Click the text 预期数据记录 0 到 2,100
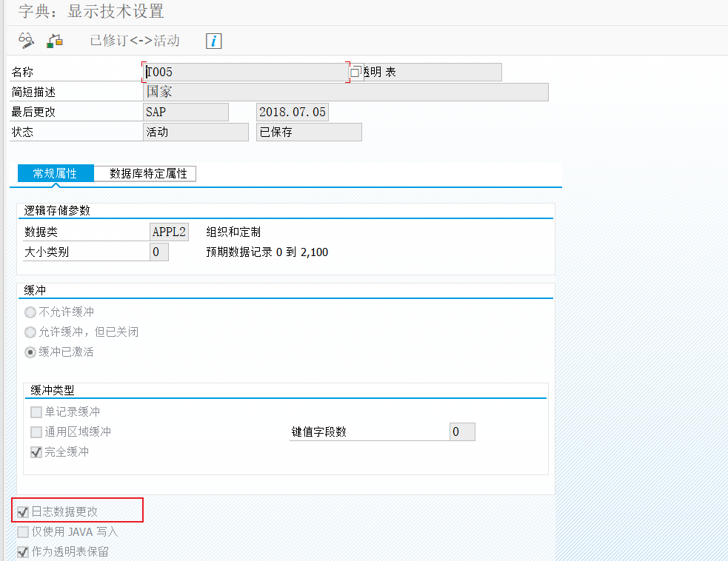This screenshot has width=728, height=561. pyautogui.click(x=267, y=252)
